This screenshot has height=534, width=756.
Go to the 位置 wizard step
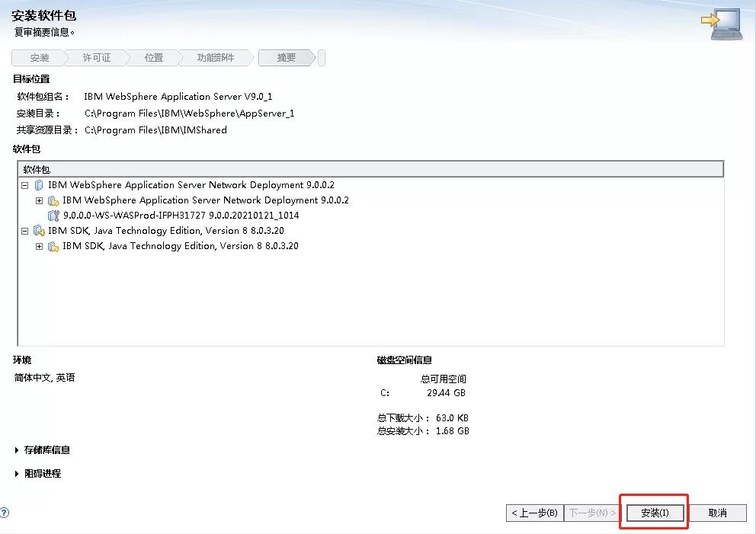tap(154, 58)
